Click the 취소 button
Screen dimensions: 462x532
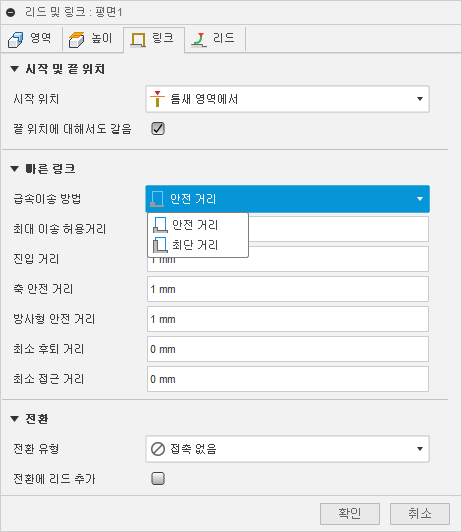tap(420, 514)
